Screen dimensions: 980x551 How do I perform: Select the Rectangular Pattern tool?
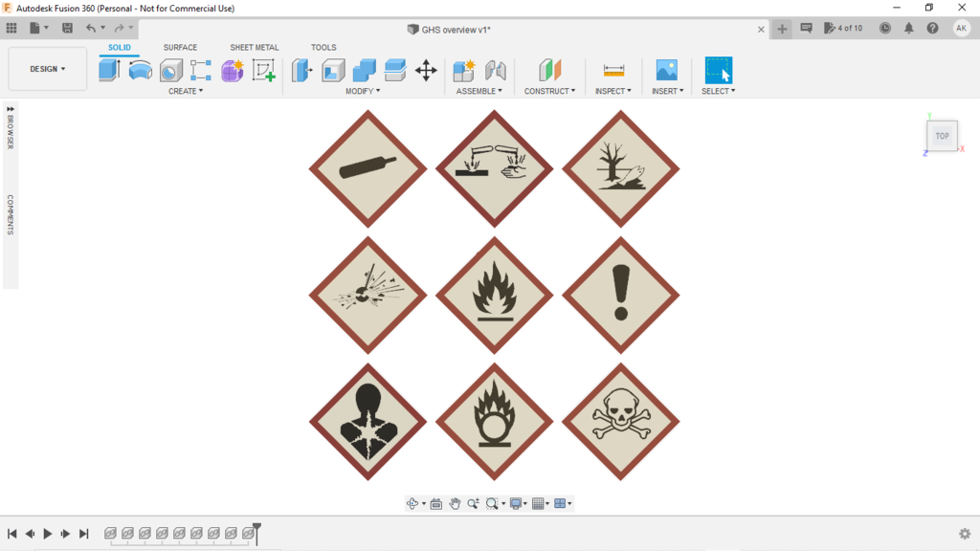coord(201,71)
